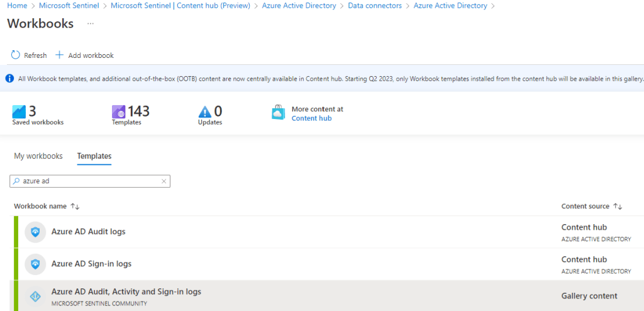Sort by Content source column arrows
The width and height of the screenshot is (644, 311).
(x=617, y=206)
